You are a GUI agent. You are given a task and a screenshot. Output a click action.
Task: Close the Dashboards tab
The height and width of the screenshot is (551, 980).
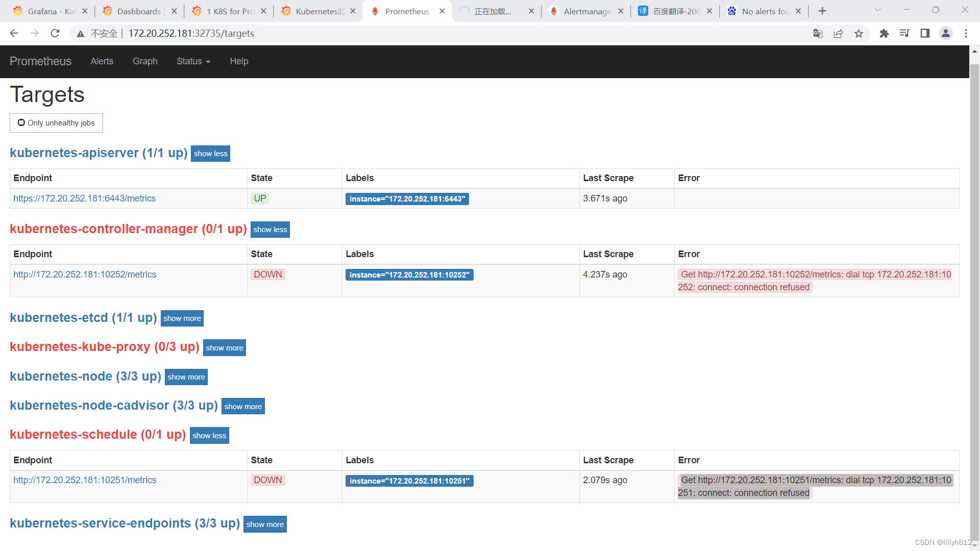point(174,11)
